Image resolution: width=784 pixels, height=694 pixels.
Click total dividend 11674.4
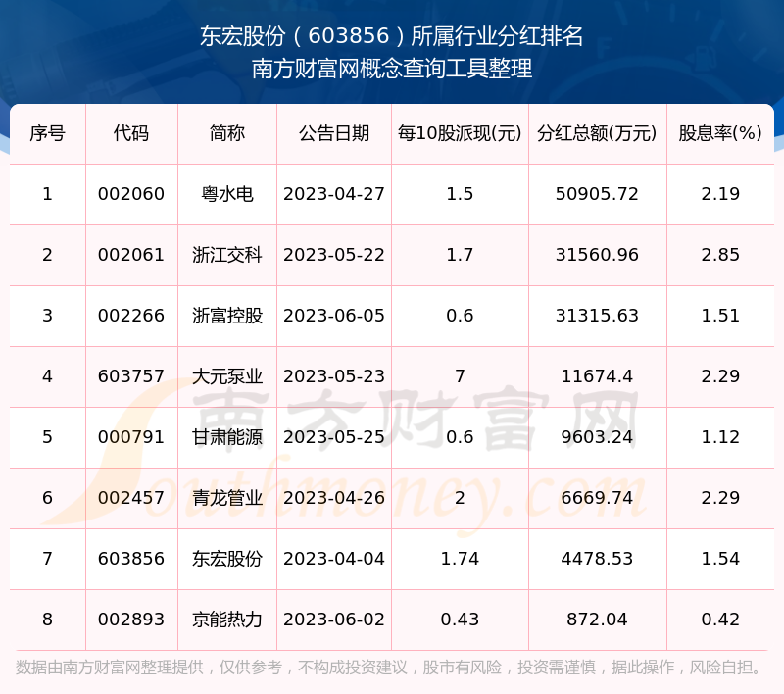597,376
